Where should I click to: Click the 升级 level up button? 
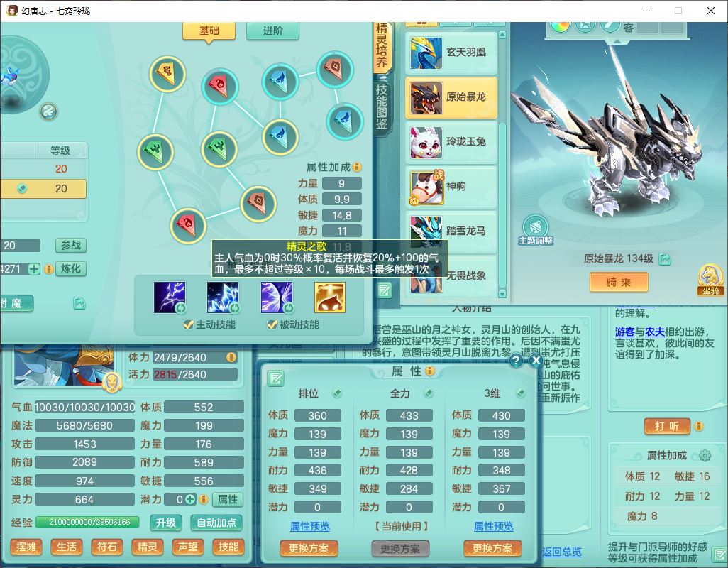click(x=166, y=523)
